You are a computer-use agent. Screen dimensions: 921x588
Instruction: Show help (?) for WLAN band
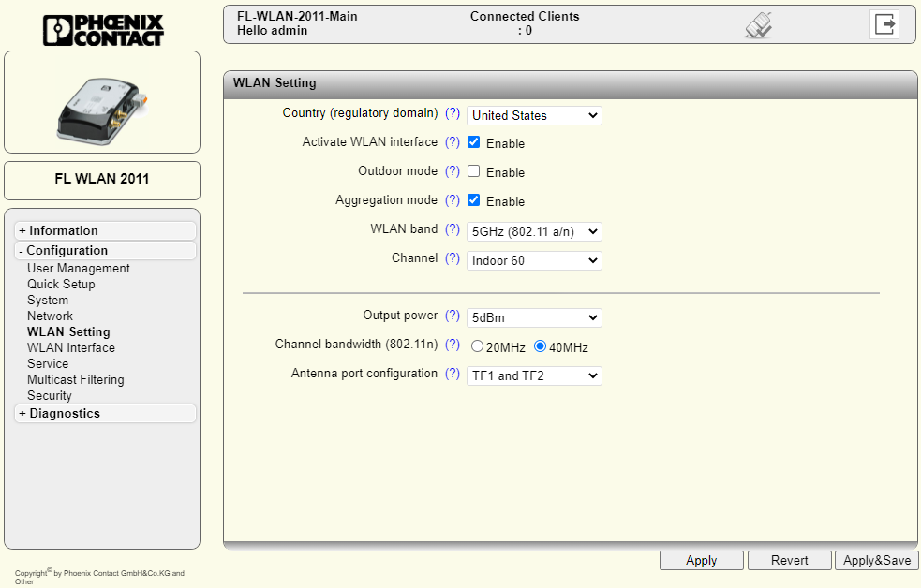click(453, 229)
